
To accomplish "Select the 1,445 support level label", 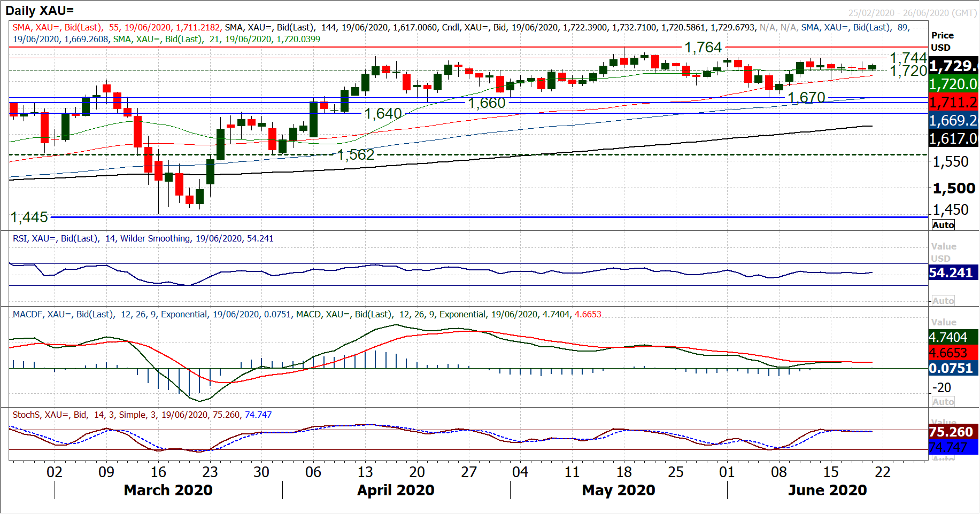I will (x=29, y=217).
